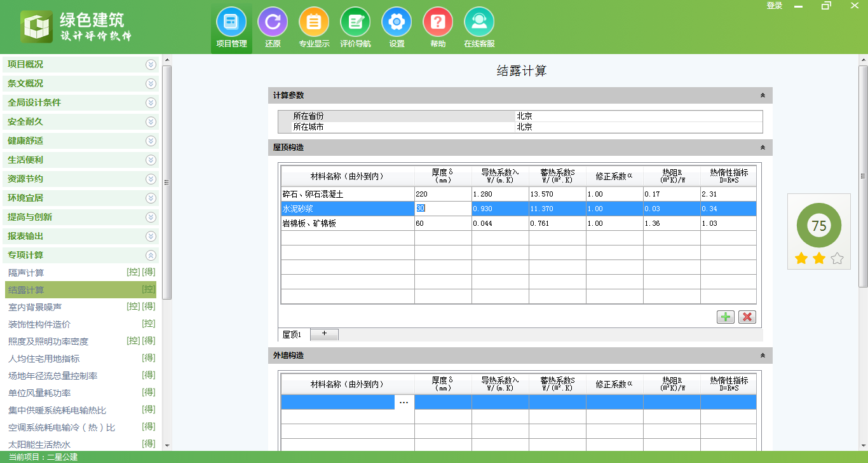
Task: Click the heat storage value 13.570
Action: pyautogui.click(x=557, y=194)
